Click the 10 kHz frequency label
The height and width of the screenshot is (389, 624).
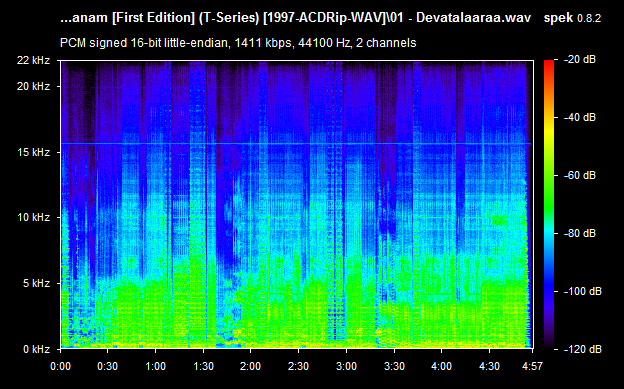[33, 217]
